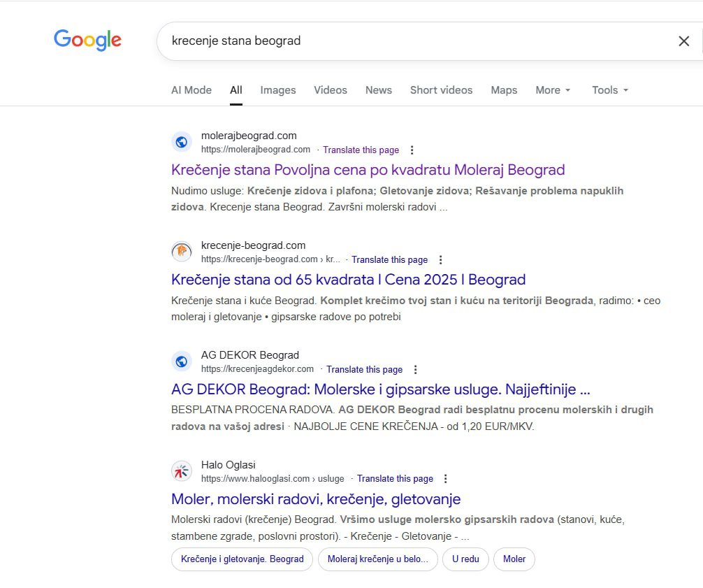This screenshot has height=588, width=703.
Task: Open three-dot menu for krecenje-beograd.com result
Action: point(440,260)
